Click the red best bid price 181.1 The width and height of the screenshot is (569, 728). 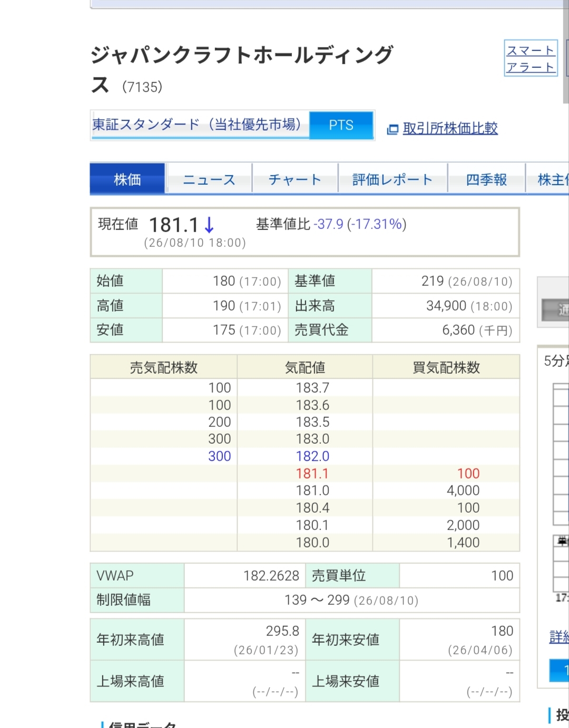312,474
